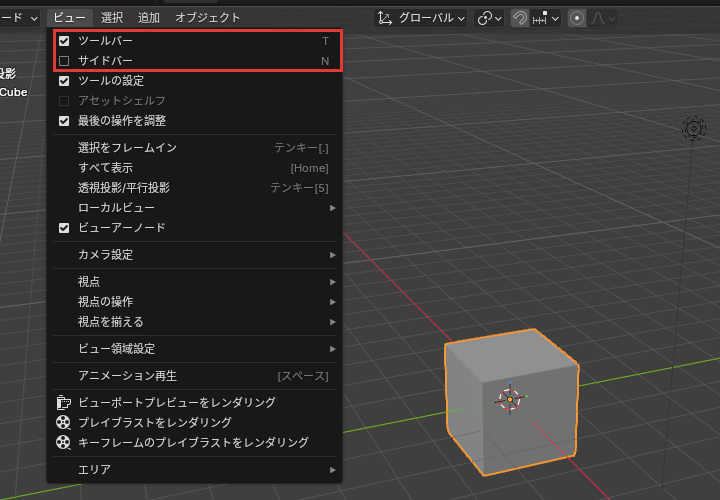The width and height of the screenshot is (720, 500).
Task: Open the グローバル transform orientation dropdown
Action: point(421,18)
